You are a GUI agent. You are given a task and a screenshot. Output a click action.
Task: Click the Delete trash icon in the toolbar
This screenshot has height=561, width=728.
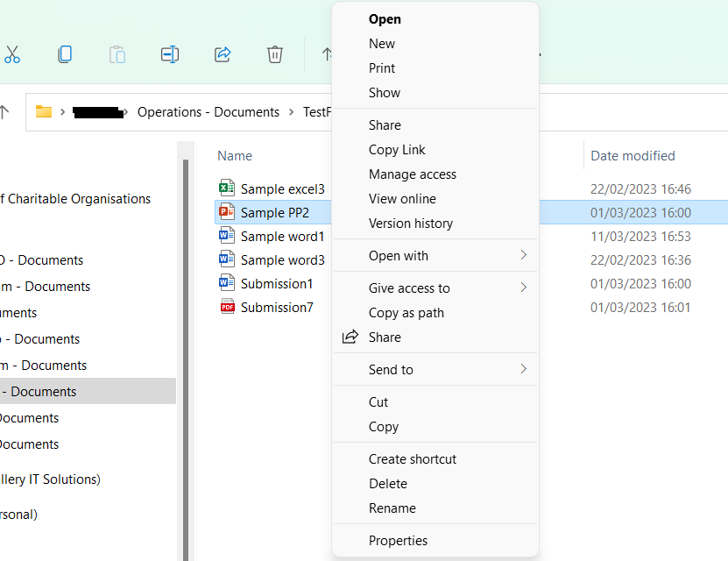click(274, 54)
